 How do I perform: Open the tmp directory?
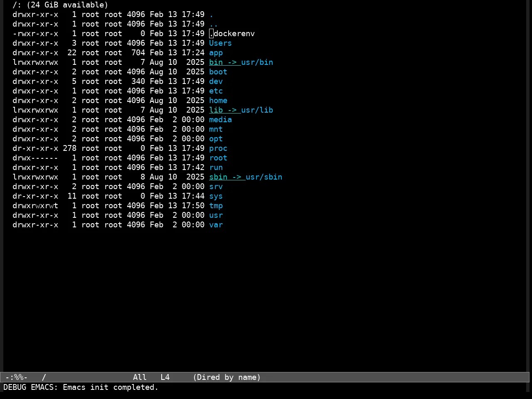point(216,206)
